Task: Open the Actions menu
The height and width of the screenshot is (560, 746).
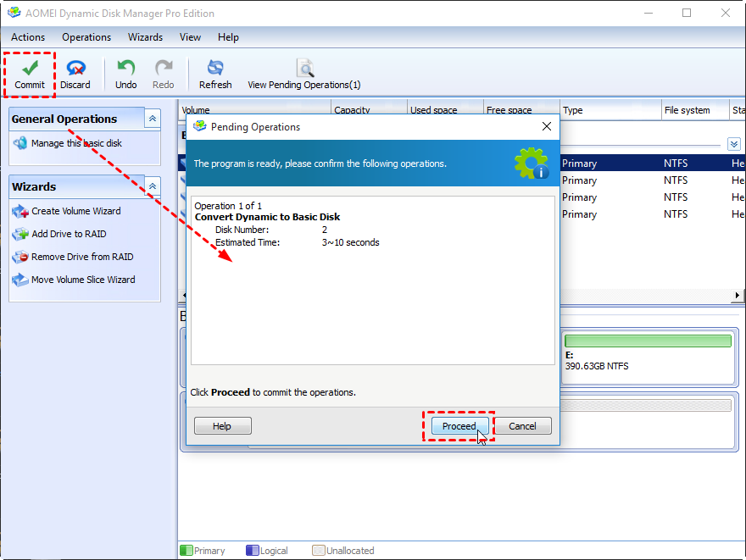Action: (x=28, y=37)
